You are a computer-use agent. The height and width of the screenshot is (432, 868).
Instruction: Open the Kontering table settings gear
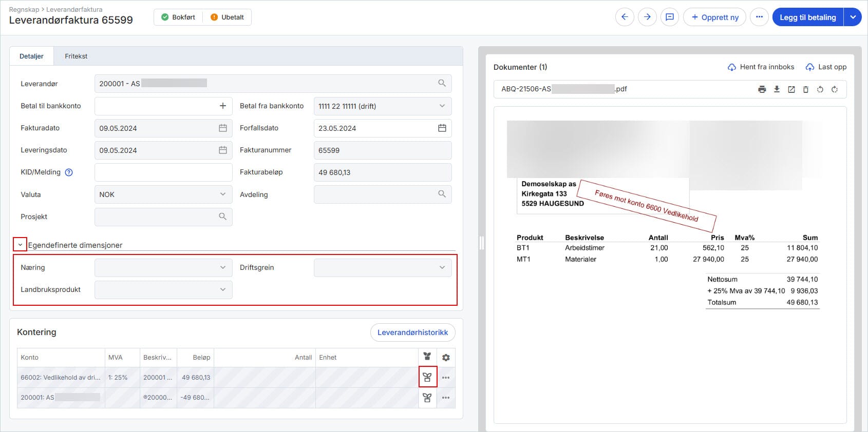(x=446, y=358)
